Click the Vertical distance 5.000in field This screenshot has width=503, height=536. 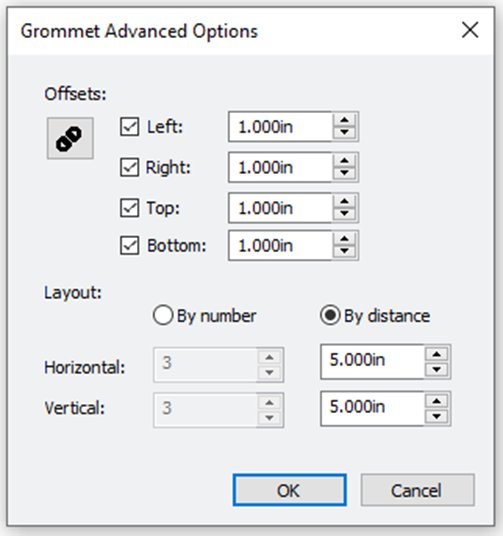point(372,408)
